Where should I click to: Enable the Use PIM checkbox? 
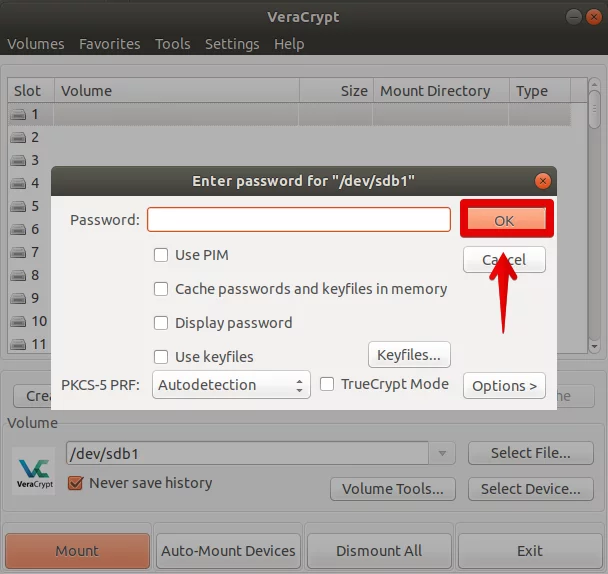(161, 255)
